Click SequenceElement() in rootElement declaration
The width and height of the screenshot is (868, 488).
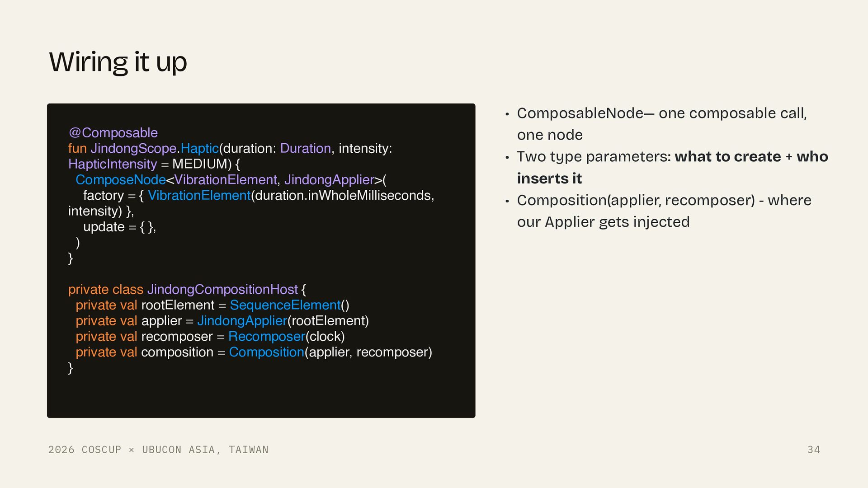[x=289, y=305]
